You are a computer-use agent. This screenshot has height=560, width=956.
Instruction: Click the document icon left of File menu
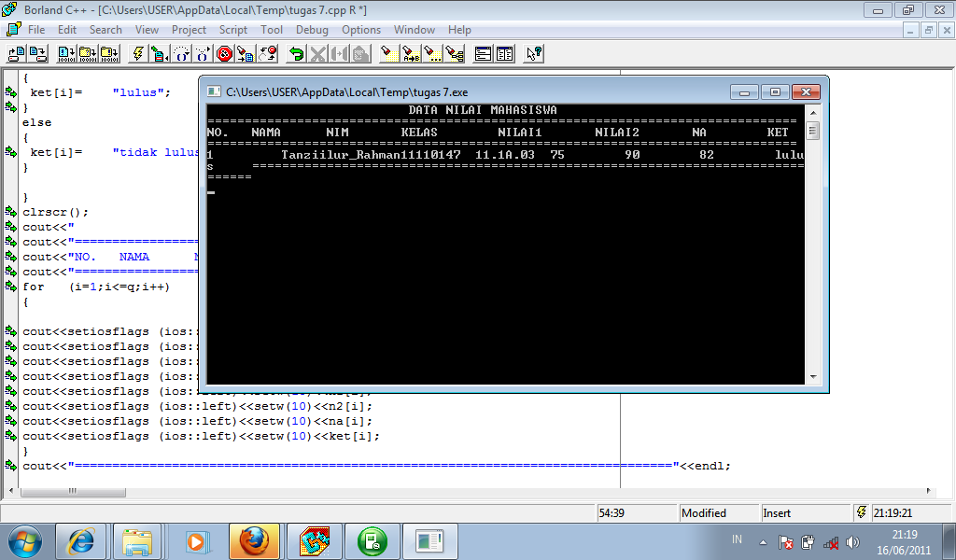click(13, 29)
